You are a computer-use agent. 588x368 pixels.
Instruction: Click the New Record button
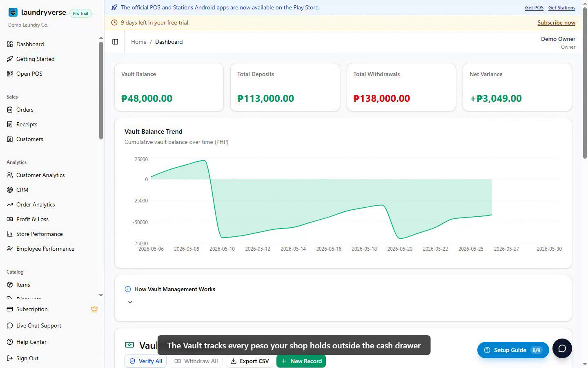[301, 361]
